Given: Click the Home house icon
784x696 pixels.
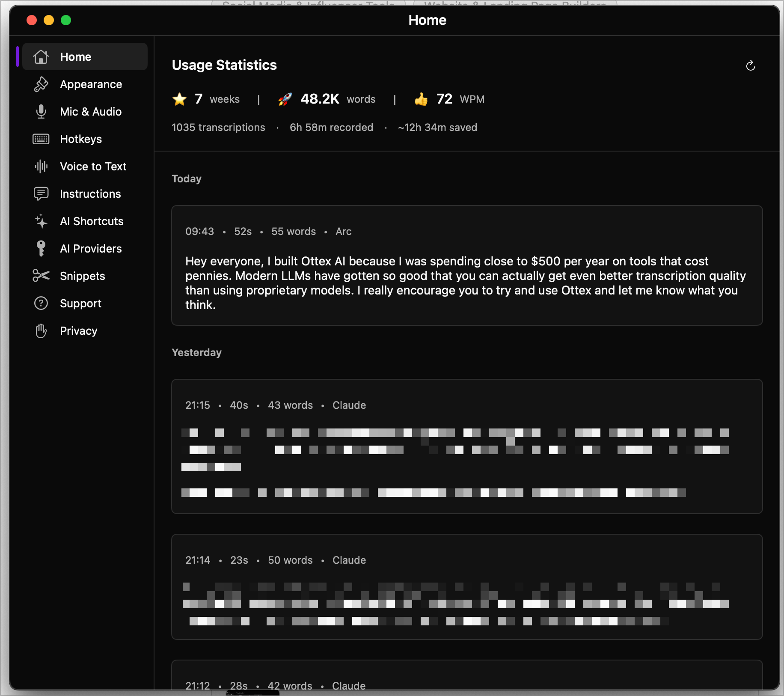Looking at the screenshot, I should coord(41,56).
